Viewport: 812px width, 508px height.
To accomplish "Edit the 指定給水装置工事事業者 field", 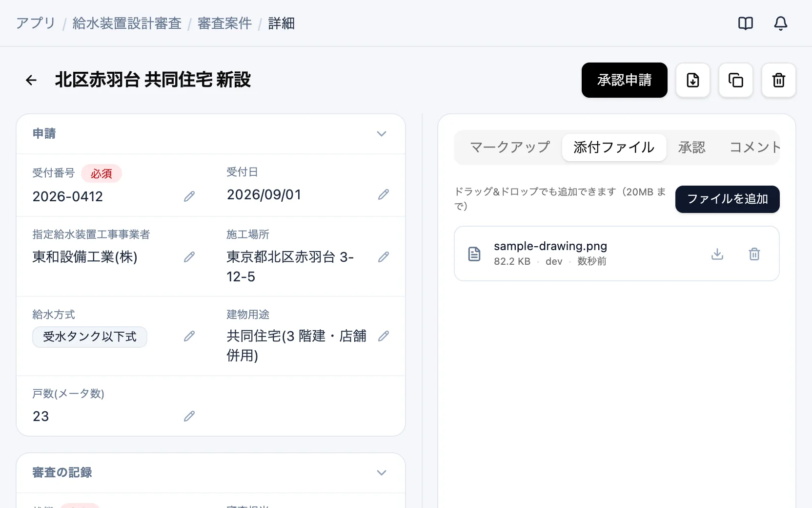I will pyautogui.click(x=189, y=257).
